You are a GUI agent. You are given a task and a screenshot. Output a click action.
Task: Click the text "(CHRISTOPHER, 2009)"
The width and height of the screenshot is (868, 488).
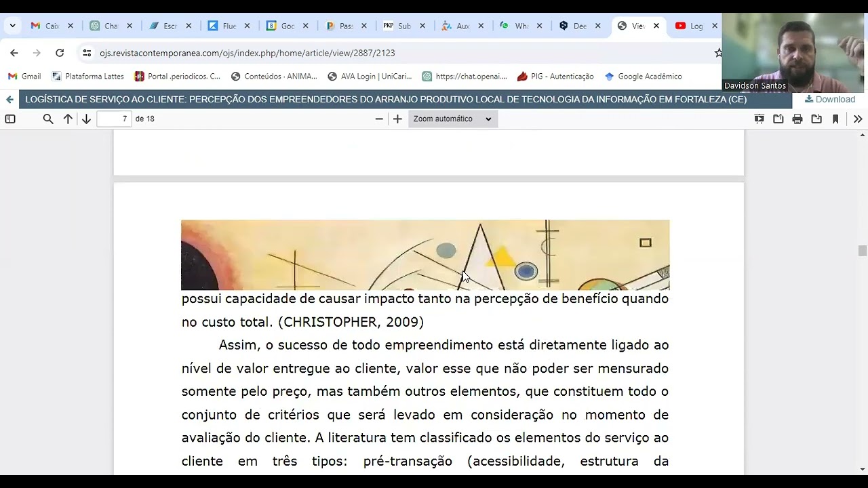pos(351,322)
